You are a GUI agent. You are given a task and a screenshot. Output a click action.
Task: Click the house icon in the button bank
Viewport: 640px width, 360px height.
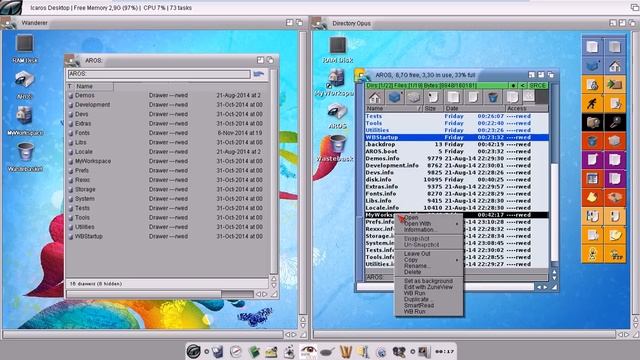click(615, 66)
